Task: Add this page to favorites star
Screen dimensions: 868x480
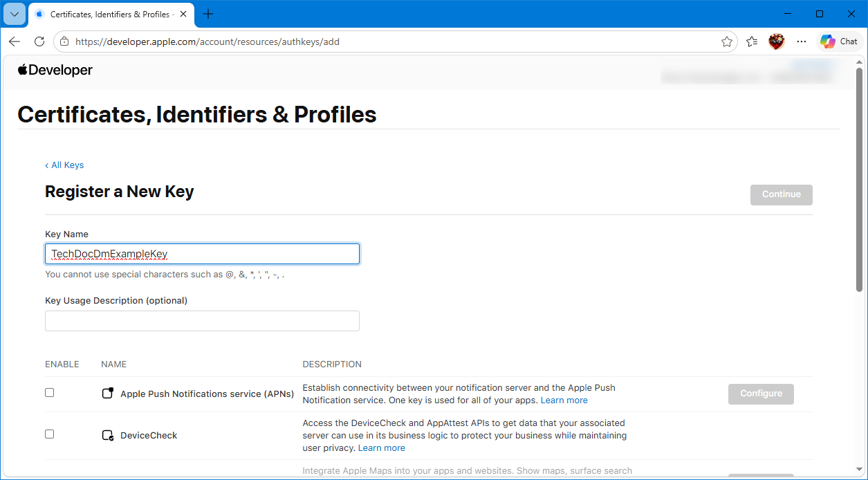Action: click(x=726, y=41)
